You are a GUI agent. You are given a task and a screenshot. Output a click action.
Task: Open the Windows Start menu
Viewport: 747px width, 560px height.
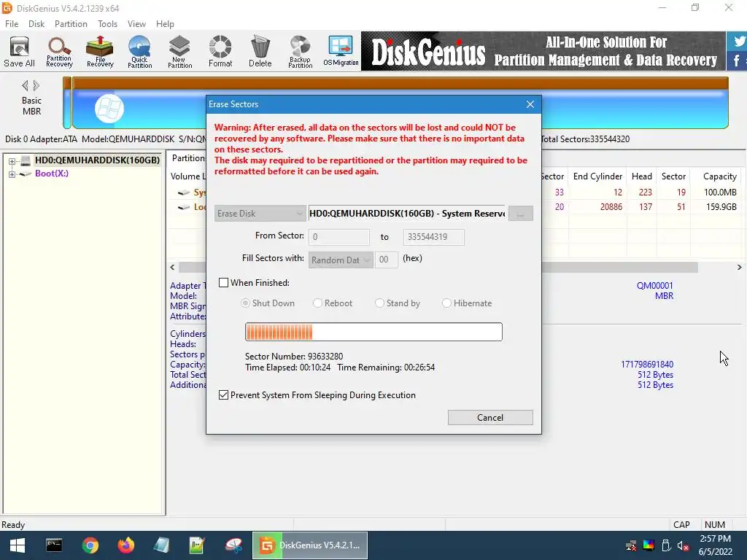point(18,545)
